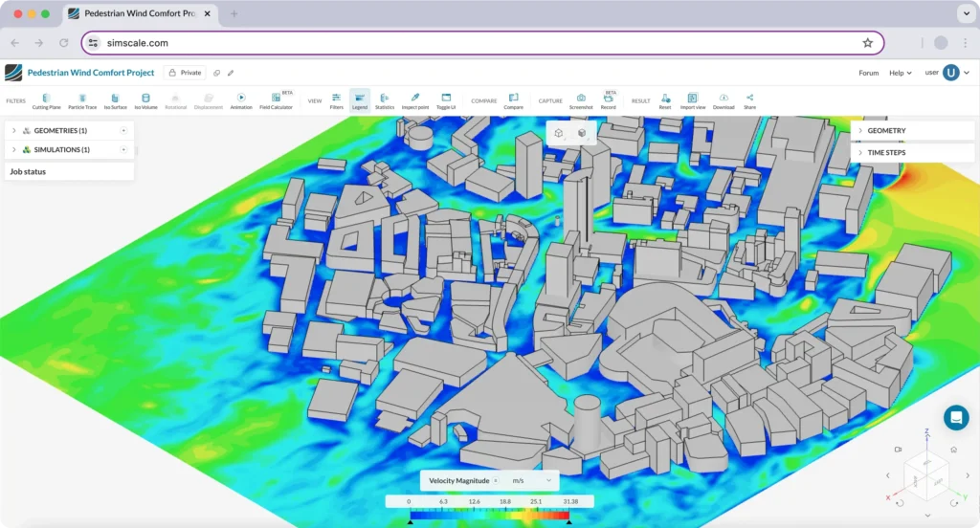Select the Pedestrian Wind Comfort browser tab
Screen dimensions: 980x528
pos(138,13)
